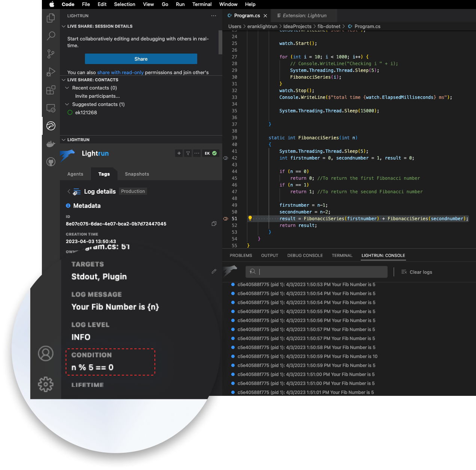
Task: Clear logs in the Lightrun console
Action: (x=416, y=272)
